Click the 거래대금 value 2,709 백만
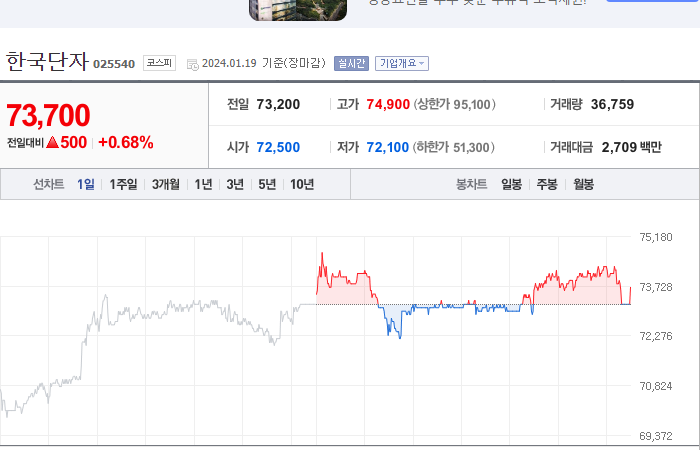The height and width of the screenshot is (450, 700). tap(632, 147)
